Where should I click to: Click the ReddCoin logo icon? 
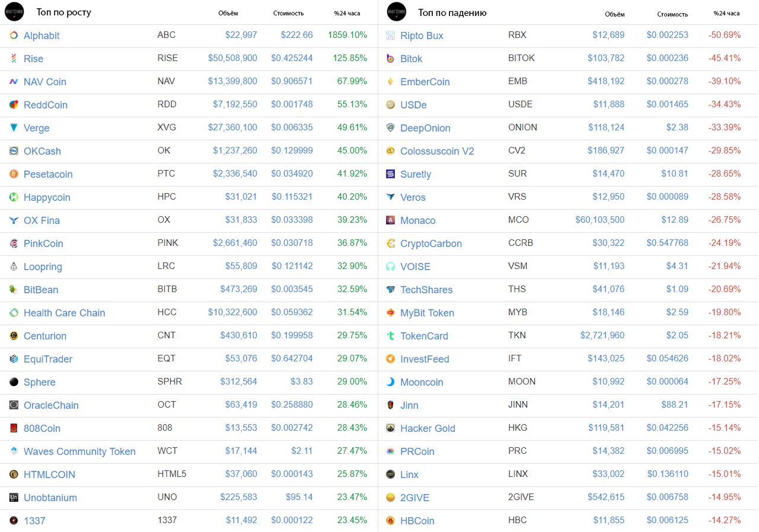pos(14,105)
